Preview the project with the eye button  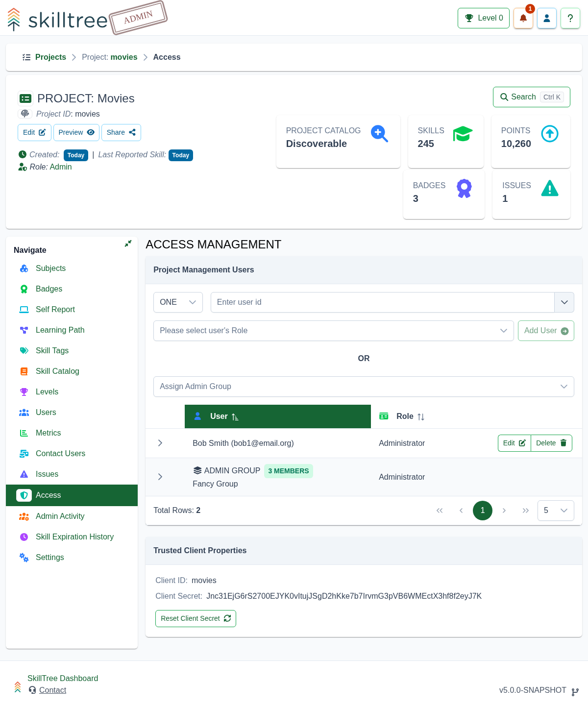coord(76,132)
